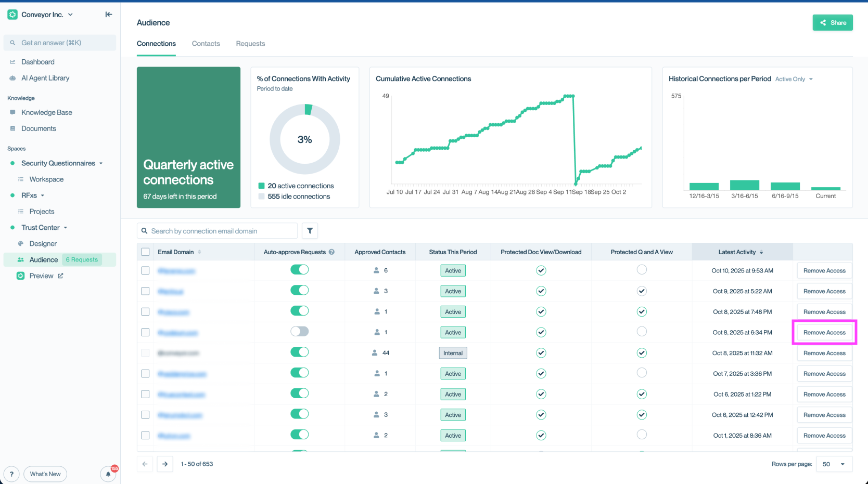Open the notifications bell
The height and width of the screenshot is (484, 868).
108,474
